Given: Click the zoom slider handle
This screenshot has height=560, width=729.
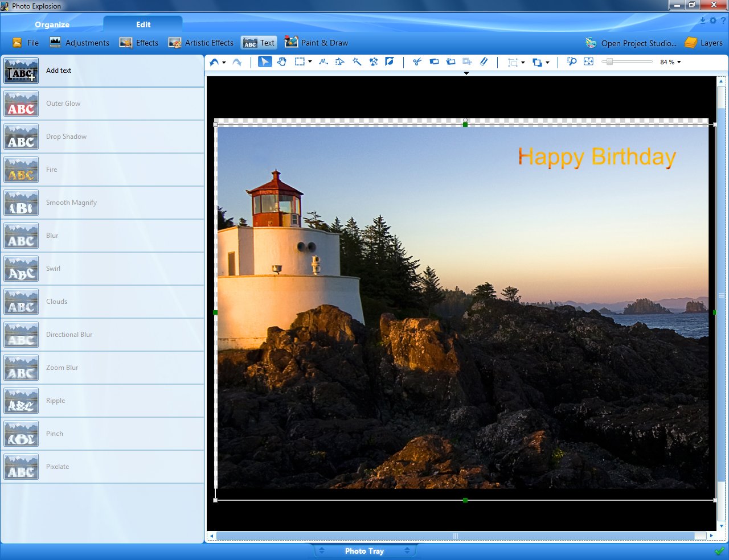Looking at the screenshot, I should coord(609,61).
